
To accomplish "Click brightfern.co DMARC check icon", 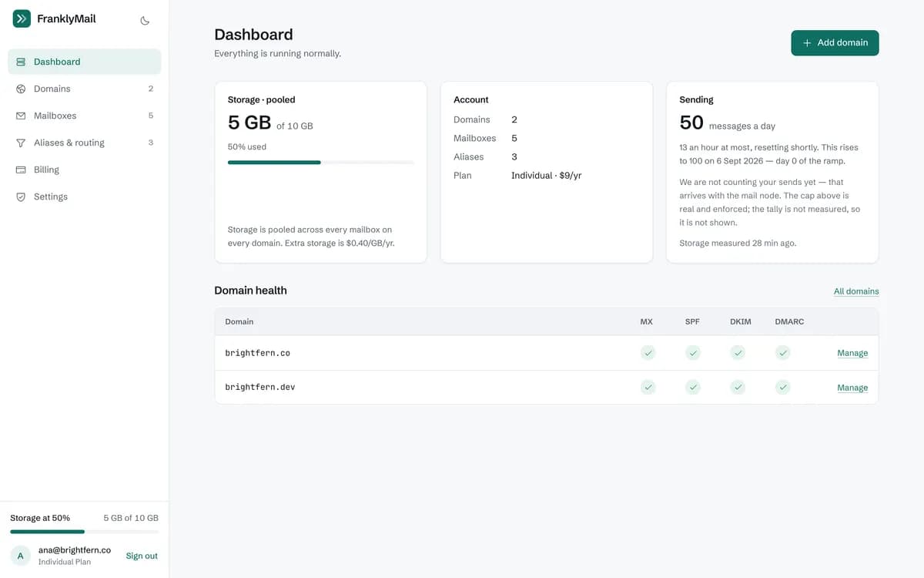I will pyautogui.click(x=783, y=353).
